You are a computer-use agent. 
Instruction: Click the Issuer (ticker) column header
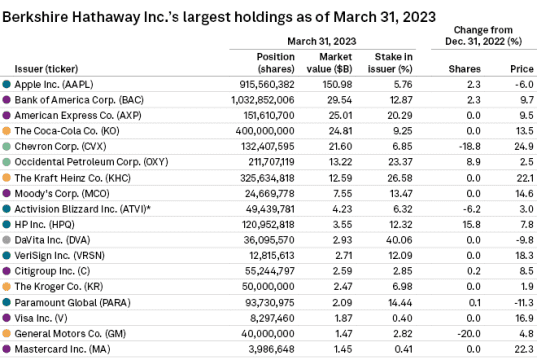[x=46, y=69]
